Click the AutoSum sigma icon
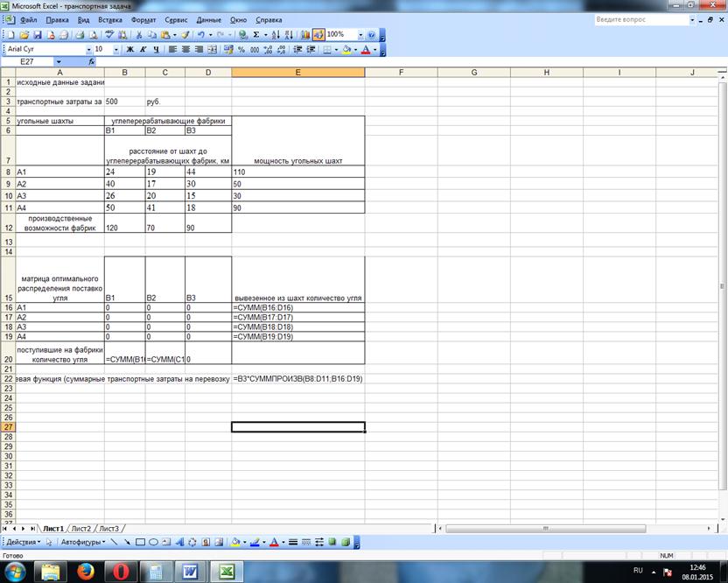The height and width of the screenshot is (583, 728). pyautogui.click(x=256, y=35)
